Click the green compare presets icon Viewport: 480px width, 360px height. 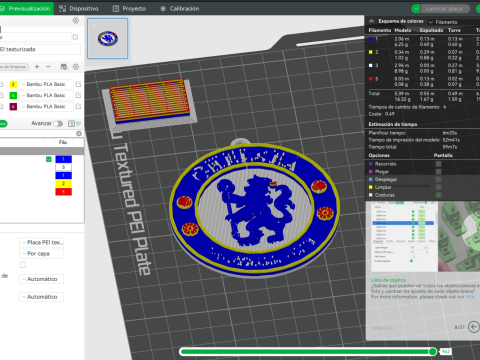point(79,124)
